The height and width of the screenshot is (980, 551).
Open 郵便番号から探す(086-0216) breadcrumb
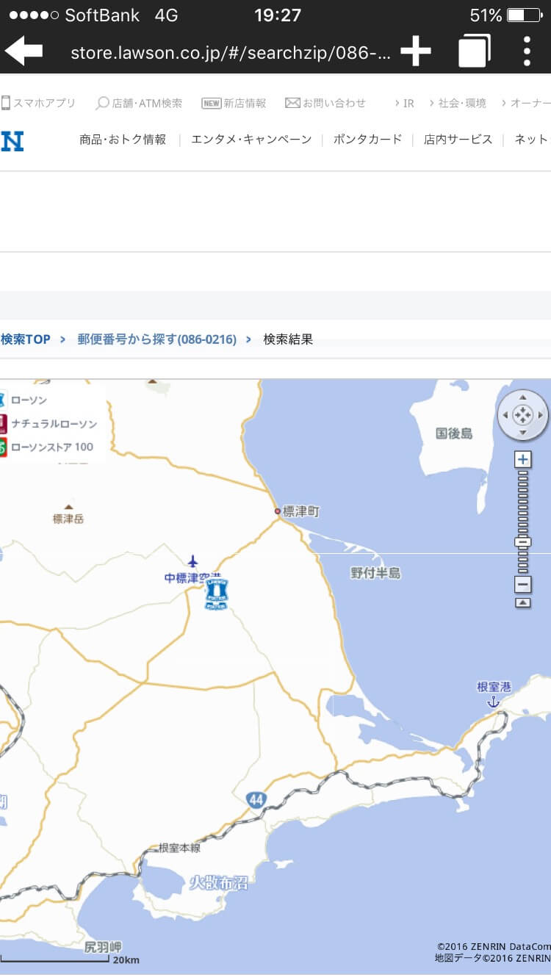157,339
